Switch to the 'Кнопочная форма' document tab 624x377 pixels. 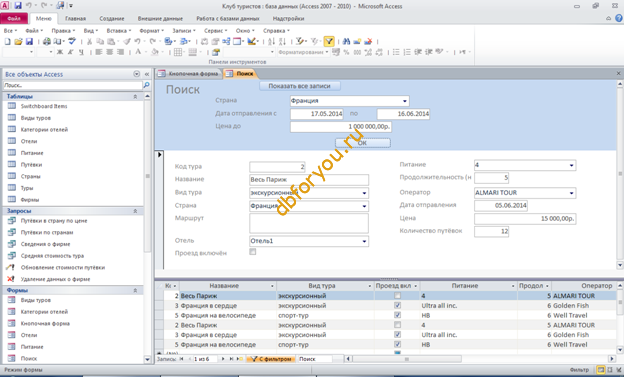189,74
